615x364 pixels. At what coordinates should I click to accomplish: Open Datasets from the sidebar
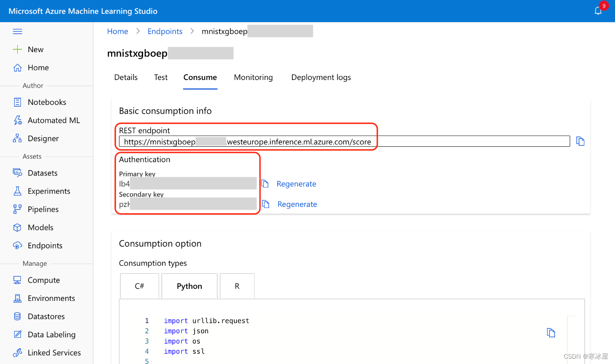pyautogui.click(x=43, y=173)
